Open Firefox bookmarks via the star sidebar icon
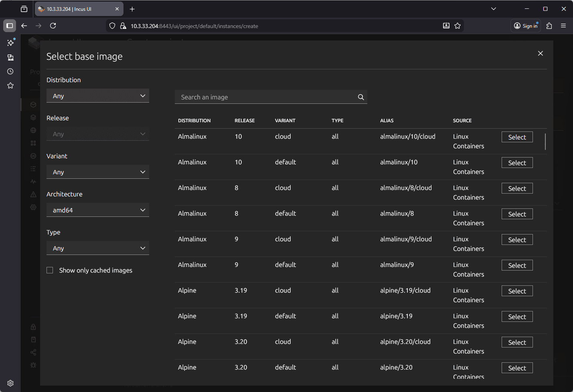 (x=10, y=85)
